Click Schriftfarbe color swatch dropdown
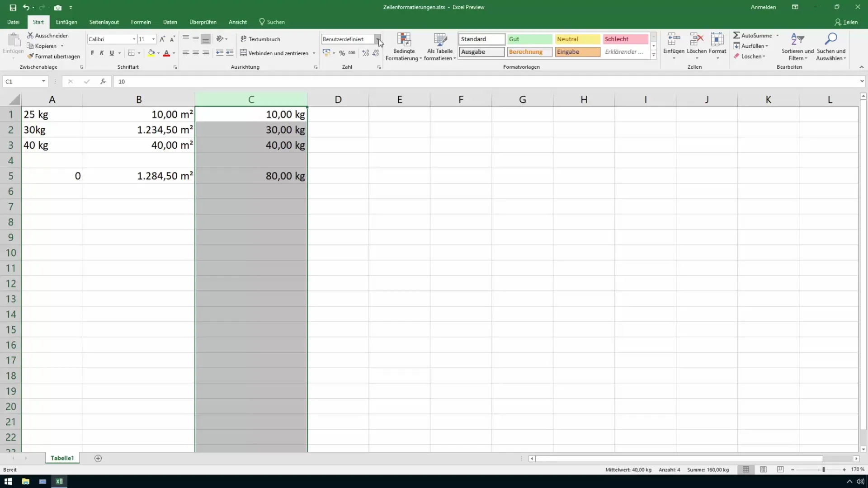868x488 pixels. [174, 54]
